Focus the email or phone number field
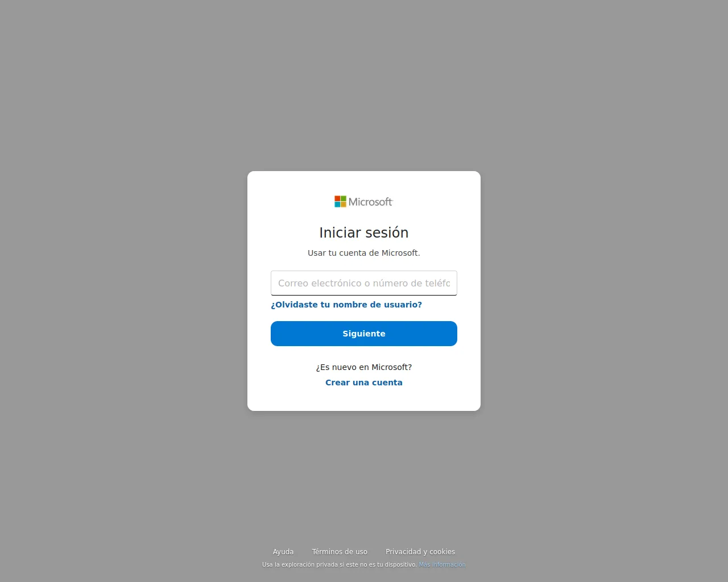This screenshot has height=582, width=728. pyautogui.click(x=364, y=283)
